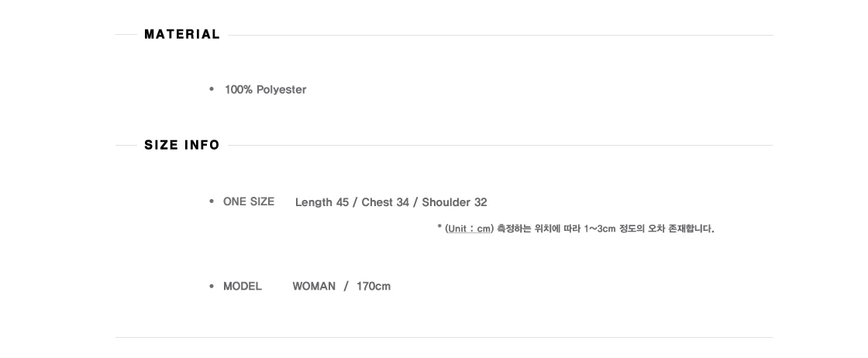
Task: Click the WOMAN model text
Action: [x=314, y=286]
